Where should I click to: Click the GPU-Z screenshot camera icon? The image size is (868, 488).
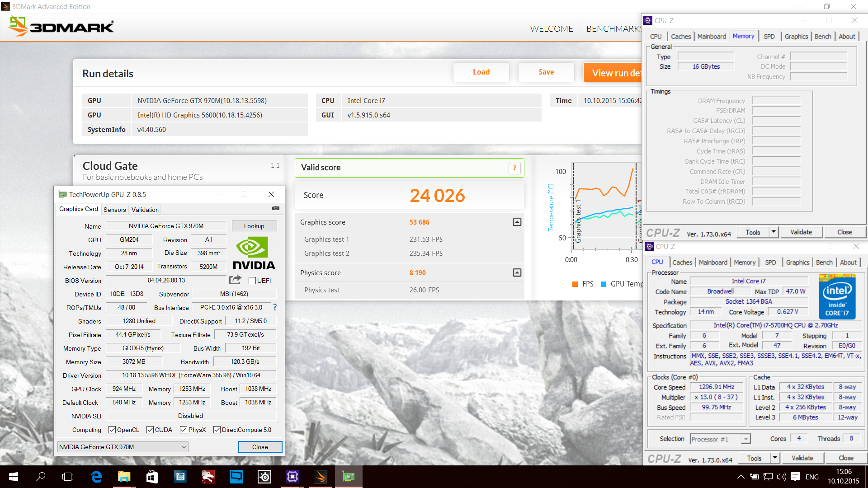[276, 208]
